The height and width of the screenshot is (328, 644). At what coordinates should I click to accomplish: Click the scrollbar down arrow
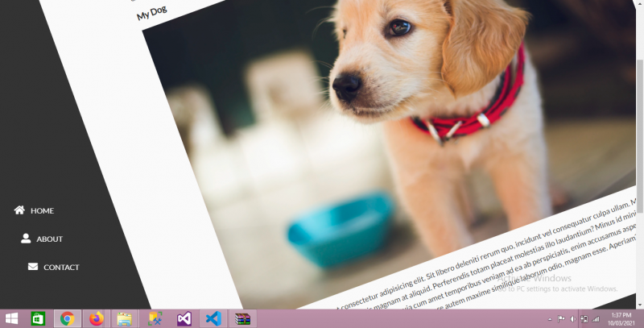[x=640, y=305]
